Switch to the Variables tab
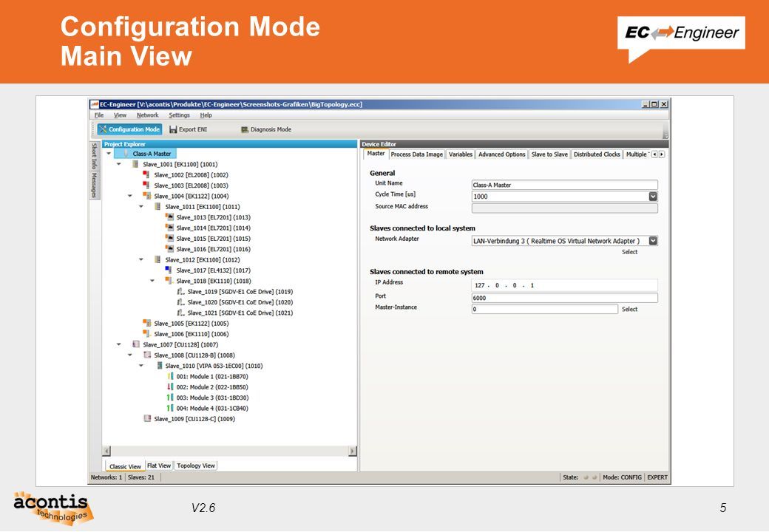 (x=461, y=154)
